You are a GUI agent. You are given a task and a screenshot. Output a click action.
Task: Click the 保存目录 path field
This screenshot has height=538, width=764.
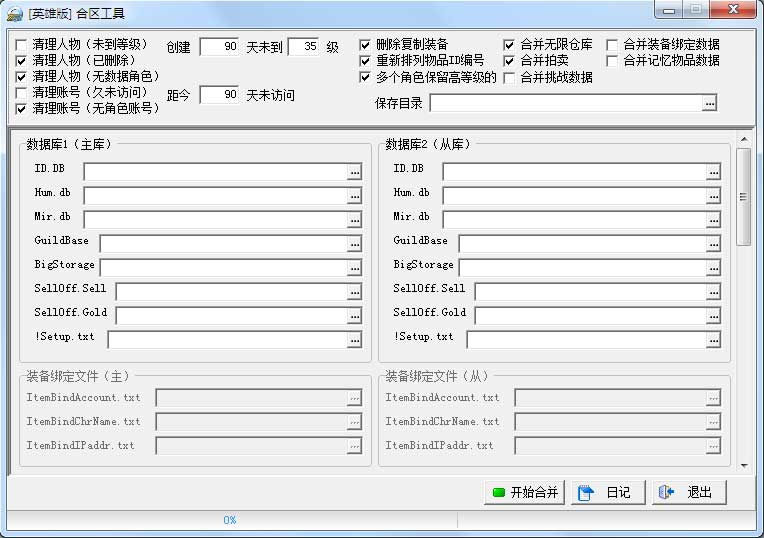566,103
